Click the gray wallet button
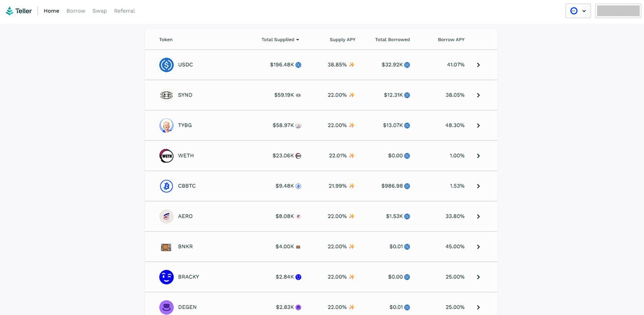Image resolution: width=644 pixels, height=315 pixels. click(618, 11)
